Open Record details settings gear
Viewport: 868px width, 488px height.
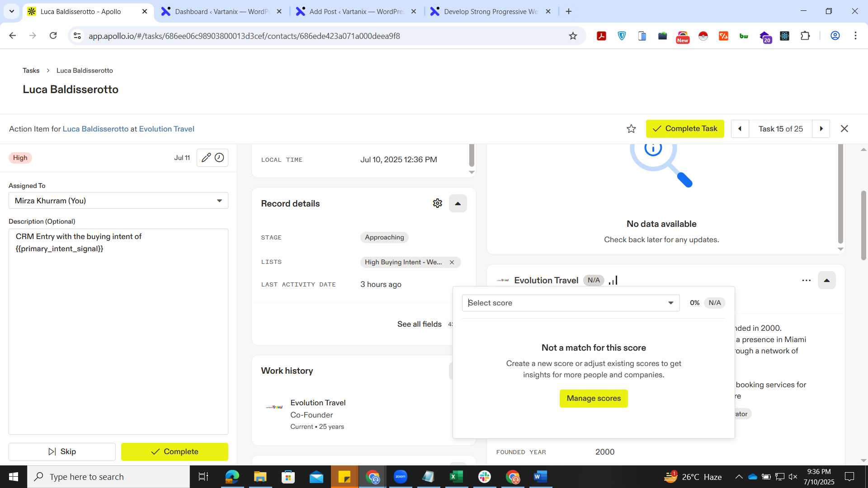[437, 203]
